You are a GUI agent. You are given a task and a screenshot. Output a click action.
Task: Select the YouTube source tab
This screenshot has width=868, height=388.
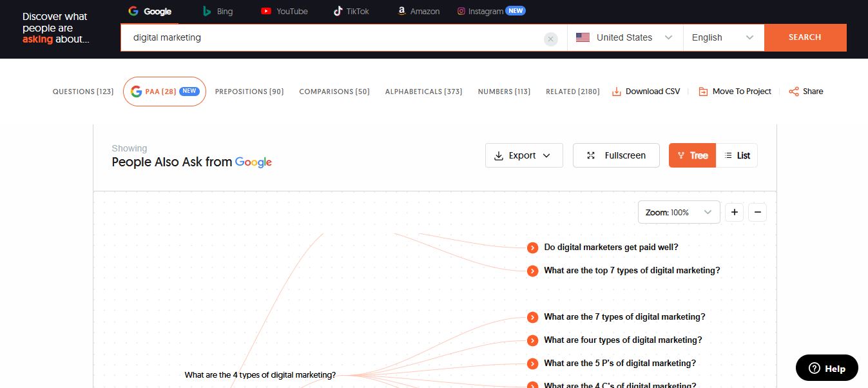tap(284, 11)
